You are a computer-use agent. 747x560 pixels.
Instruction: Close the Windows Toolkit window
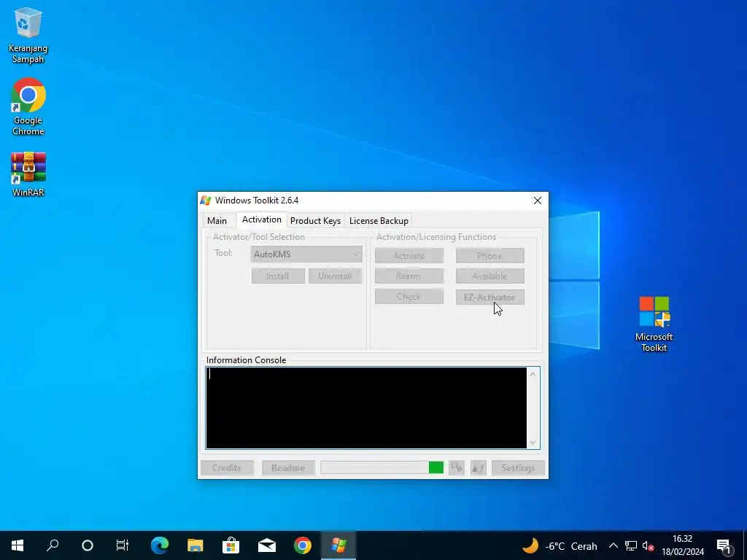point(538,201)
